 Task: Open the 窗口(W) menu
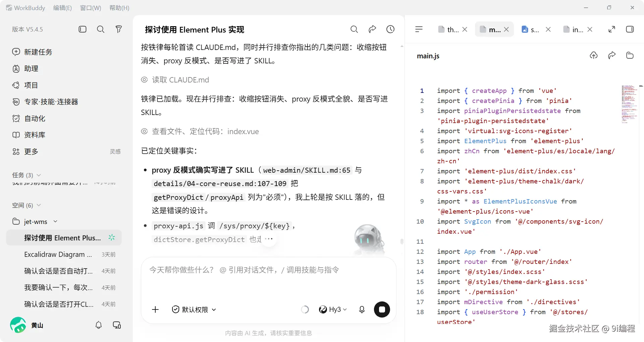(91, 8)
